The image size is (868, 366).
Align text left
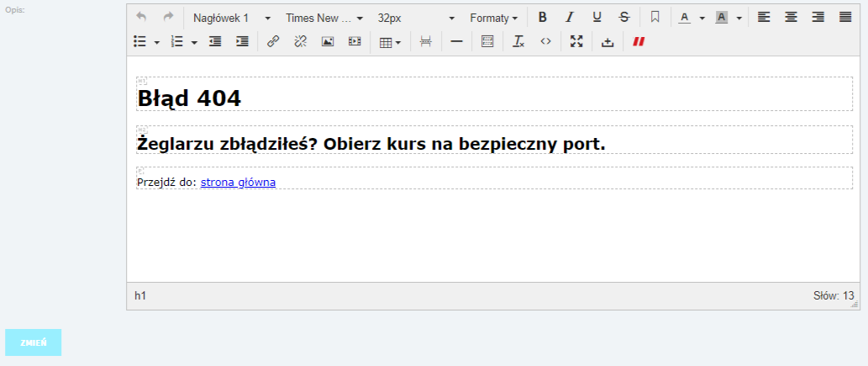click(764, 17)
